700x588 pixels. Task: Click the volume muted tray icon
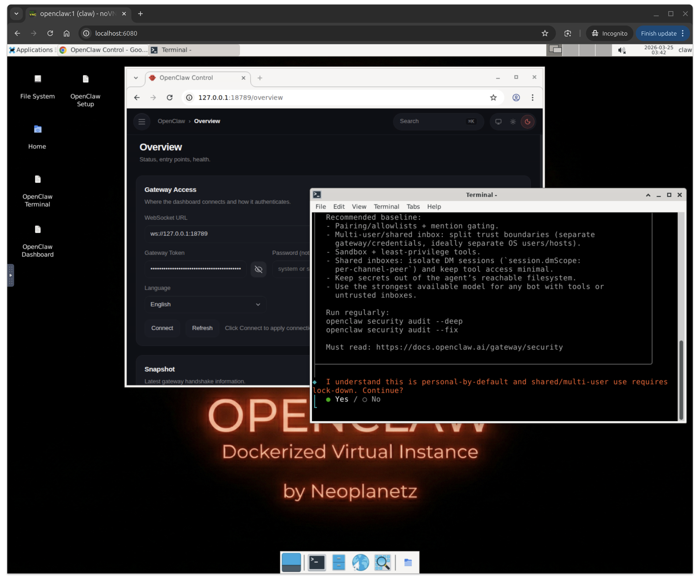coord(621,50)
